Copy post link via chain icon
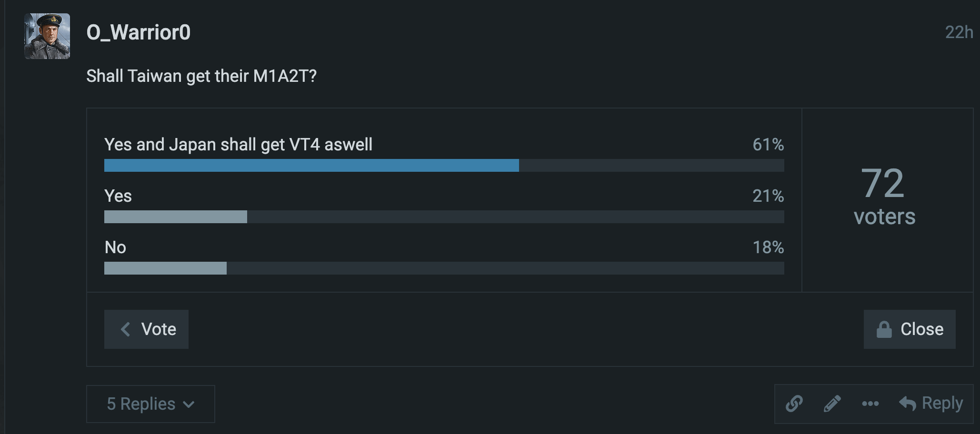 click(794, 404)
